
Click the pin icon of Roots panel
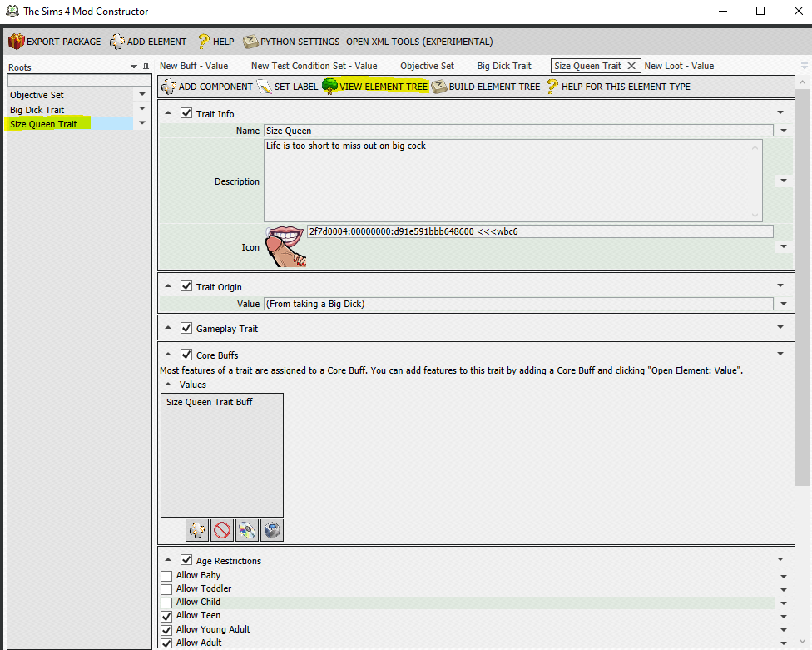click(146, 67)
